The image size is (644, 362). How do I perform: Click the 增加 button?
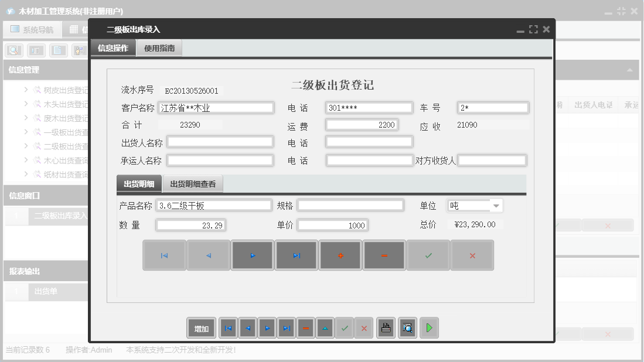pos(201,327)
